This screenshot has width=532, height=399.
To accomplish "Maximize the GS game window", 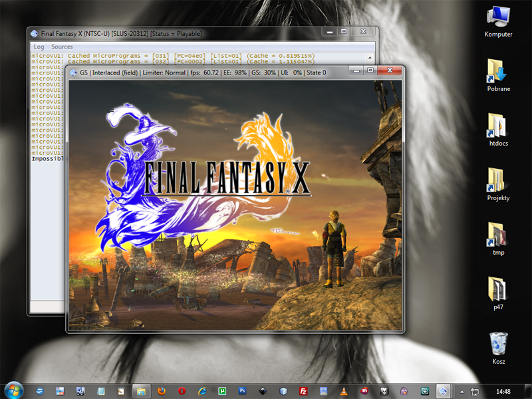I will point(370,70).
